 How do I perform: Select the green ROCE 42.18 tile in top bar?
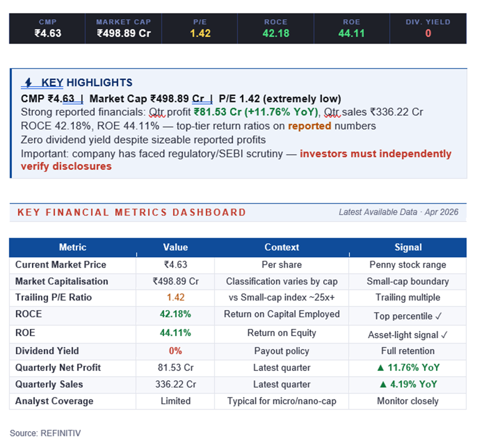pyautogui.click(x=276, y=28)
